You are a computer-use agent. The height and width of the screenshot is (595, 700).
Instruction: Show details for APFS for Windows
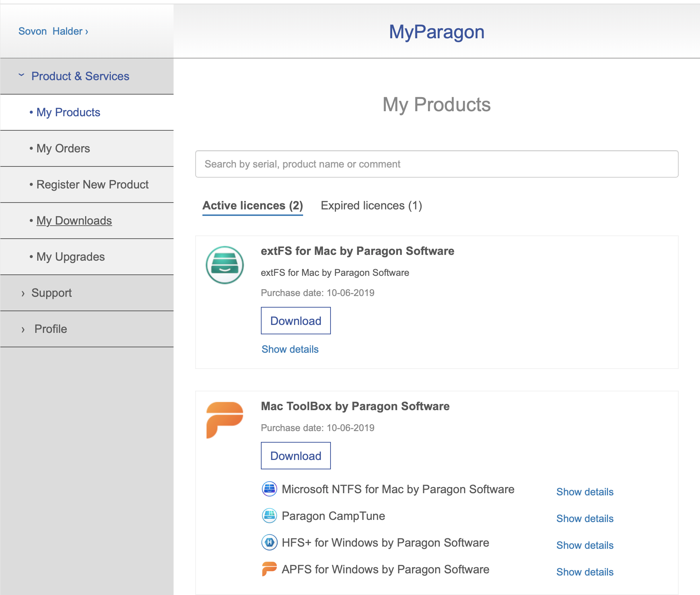(585, 572)
